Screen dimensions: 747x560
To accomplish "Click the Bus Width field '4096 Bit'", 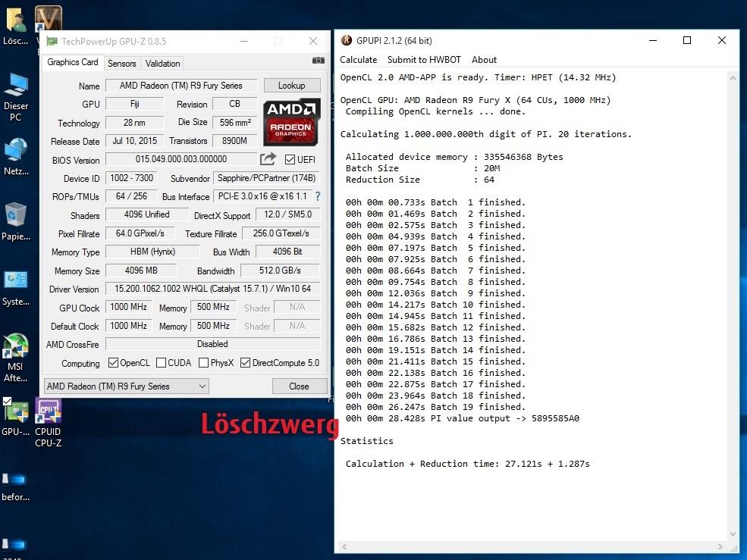I will click(x=287, y=252).
